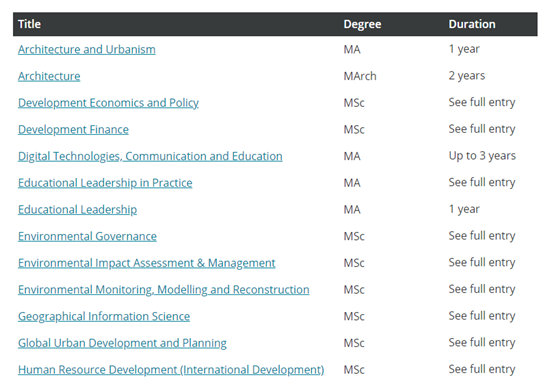Click the 'Up to 3 years' duration cell
Viewport: 554px width, 386px height.
coord(482,156)
